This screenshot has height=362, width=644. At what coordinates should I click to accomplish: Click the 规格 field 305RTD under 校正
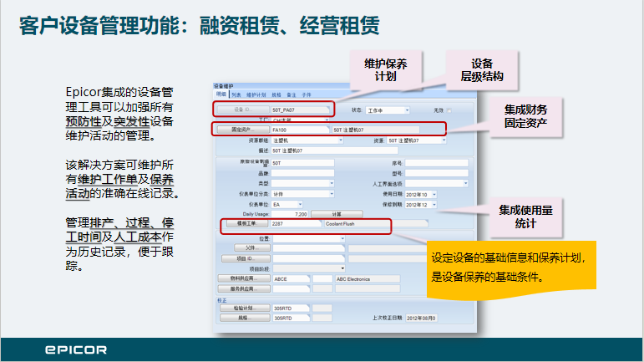[291, 318]
